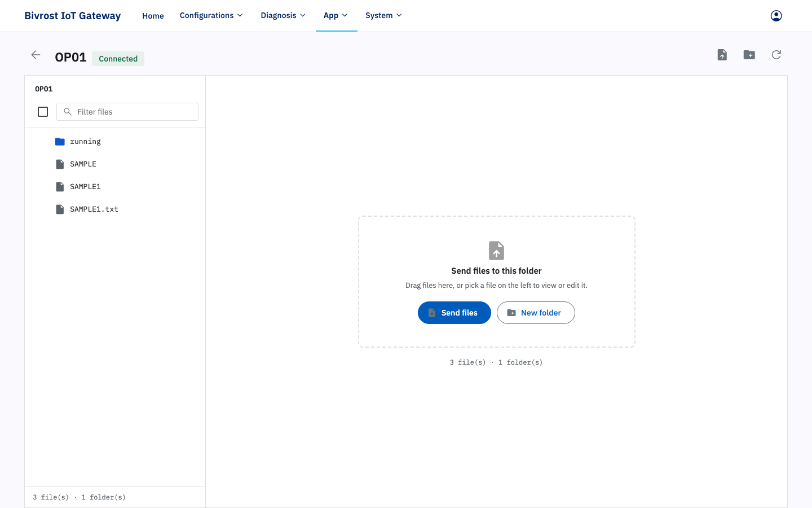The height and width of the screenshot is (508, 812).
Task: Open the user account menu
Action: click(x=776, y=16)
